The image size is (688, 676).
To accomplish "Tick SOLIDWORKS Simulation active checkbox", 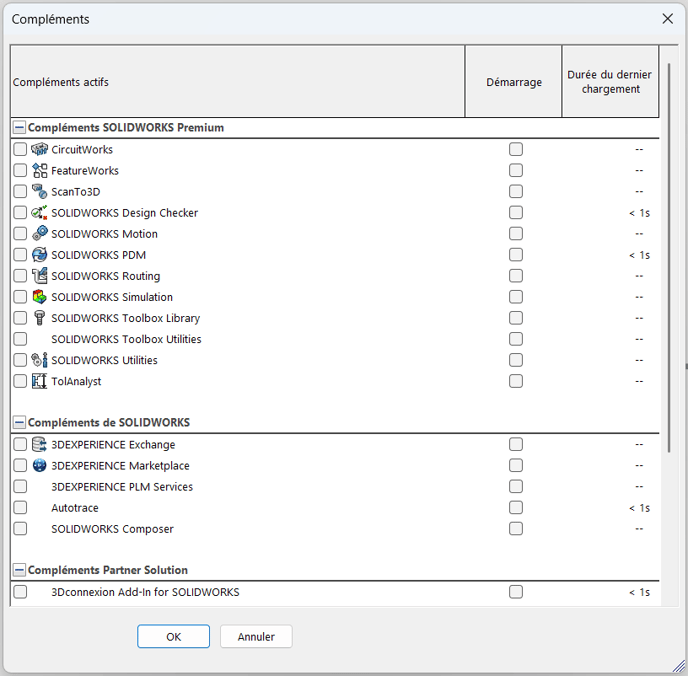I will (20, 297).
